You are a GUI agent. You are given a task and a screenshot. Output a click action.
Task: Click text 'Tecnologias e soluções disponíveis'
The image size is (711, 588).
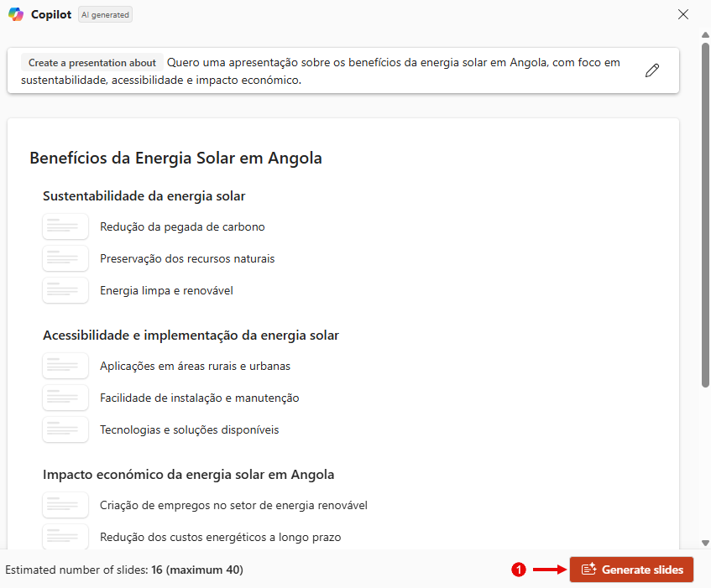(189, 429)
